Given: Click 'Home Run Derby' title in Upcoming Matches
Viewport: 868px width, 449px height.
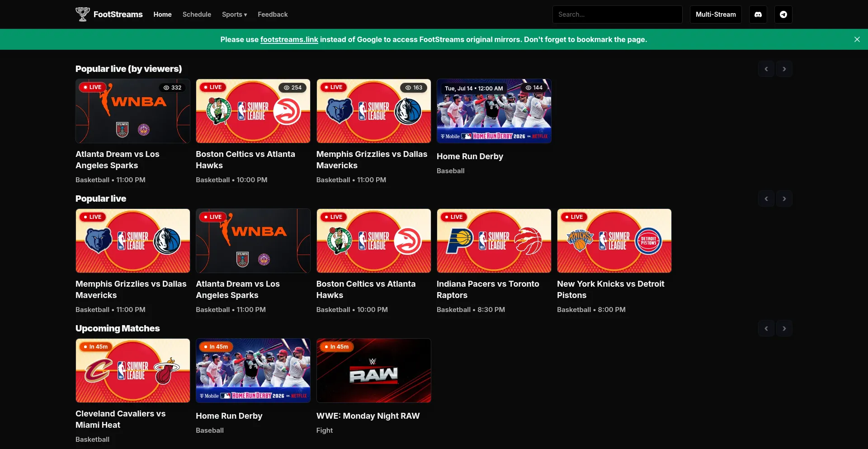Looking at the screenshot, I should [229, 416].
